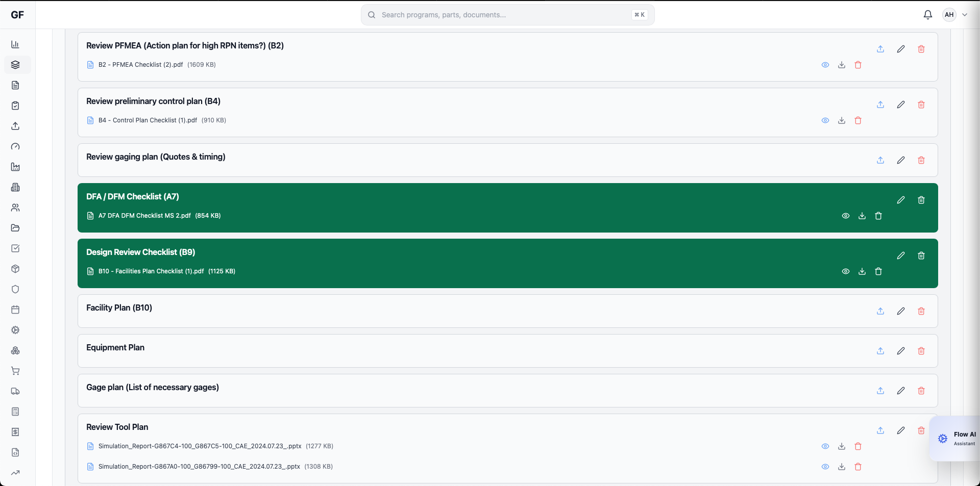The image size is (980, 486).
Task: Download the A7 DFA DFM Checklist MS 2.pdf
Action: pos(862,216)
